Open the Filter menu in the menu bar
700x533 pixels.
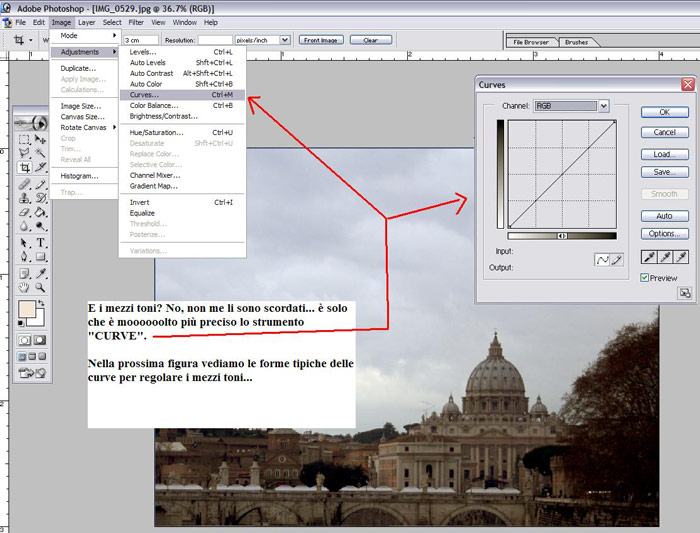(x=136, y=21)
